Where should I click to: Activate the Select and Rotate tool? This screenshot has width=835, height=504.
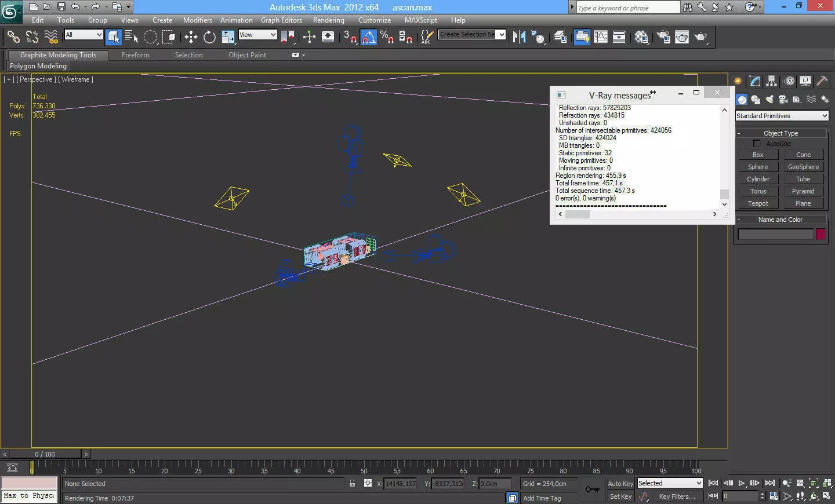tap(209, 37)
